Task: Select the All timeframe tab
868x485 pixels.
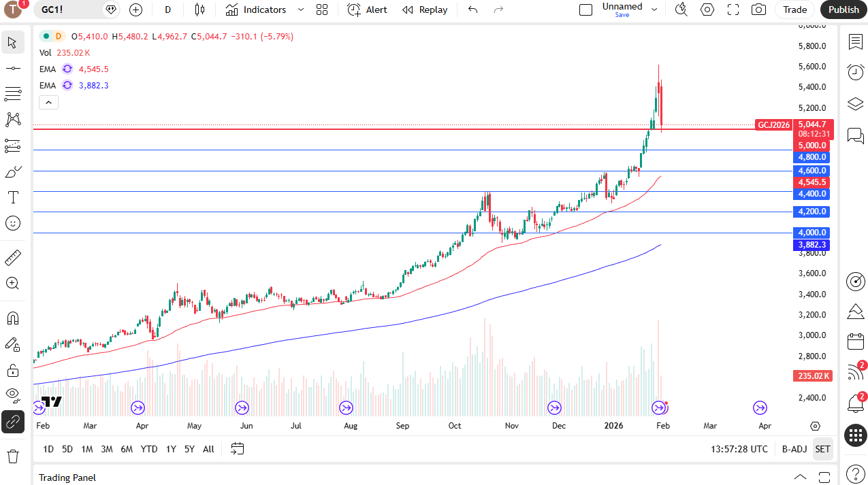Action: click(208, 449)
